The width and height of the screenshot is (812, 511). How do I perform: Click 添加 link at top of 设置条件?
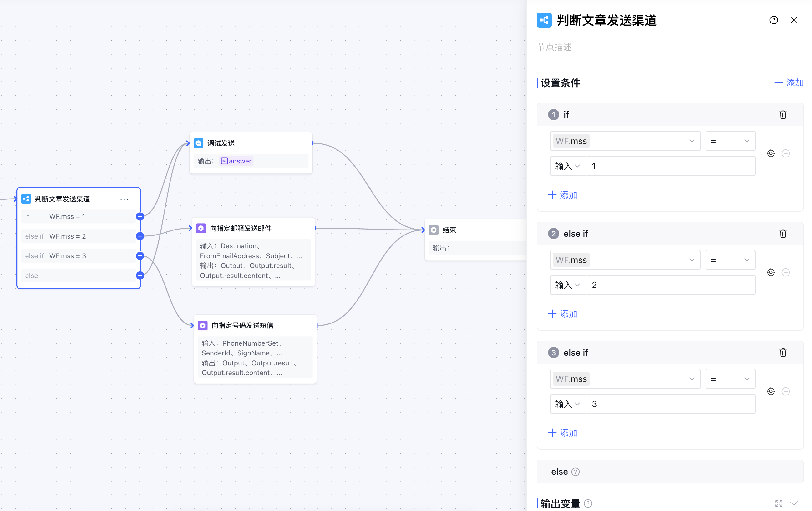789,83
